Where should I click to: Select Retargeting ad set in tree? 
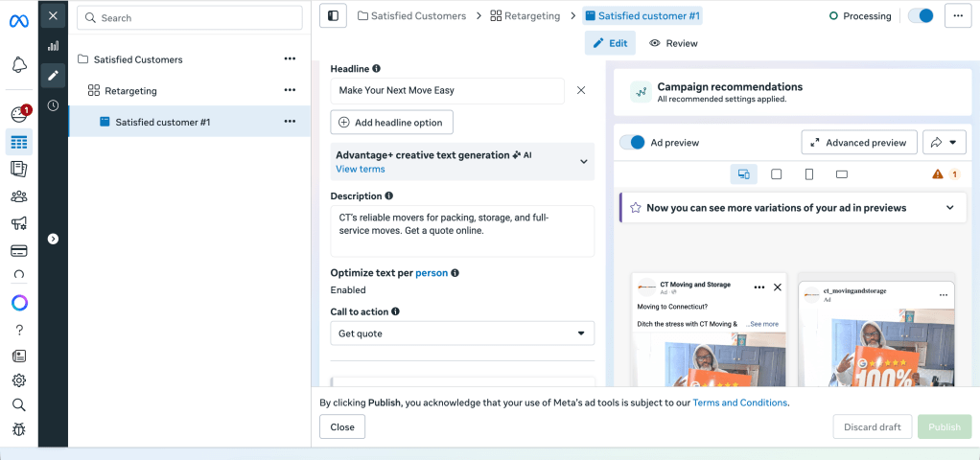click(130, 91)
